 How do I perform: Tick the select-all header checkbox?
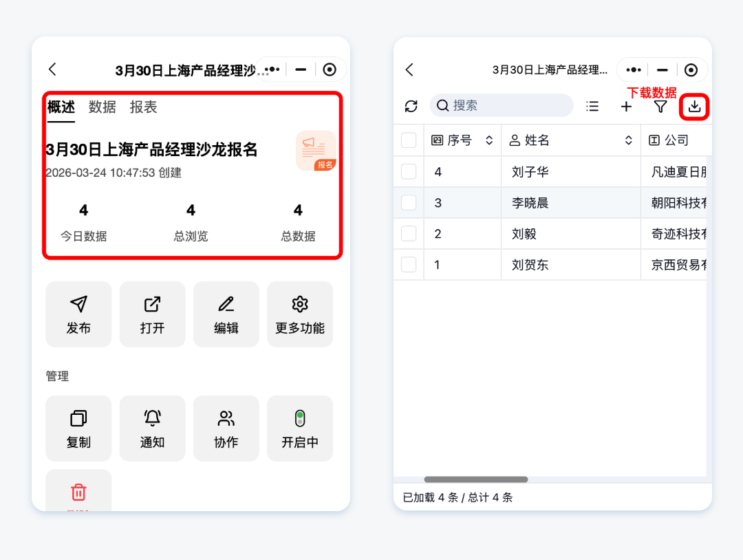409,140
